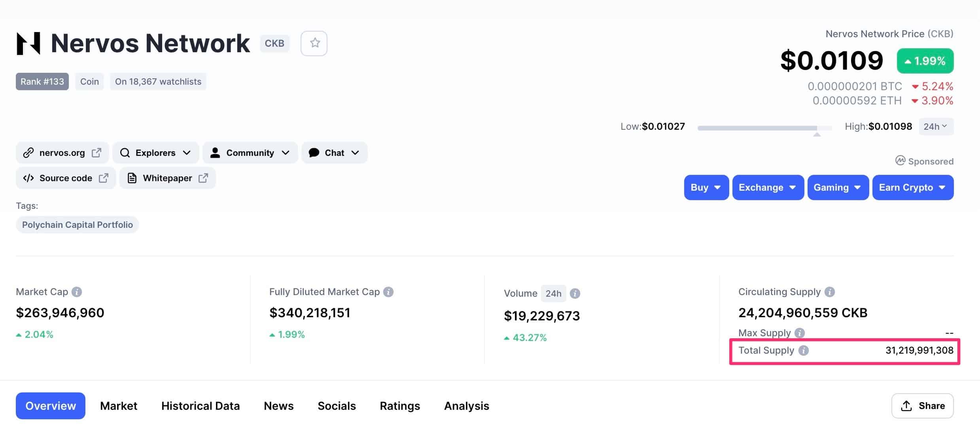Click the code brackets icon in Source code
The height and width of the screenshot is (428, 980).
point(28,178)
